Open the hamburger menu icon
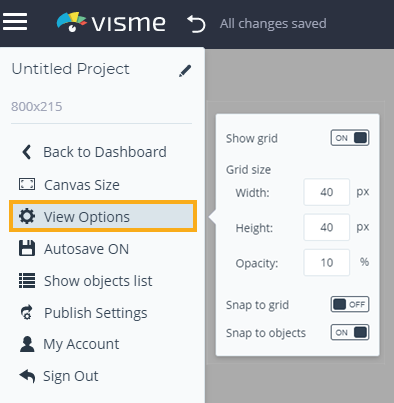394x403 pixels. (x=15, y=22)
